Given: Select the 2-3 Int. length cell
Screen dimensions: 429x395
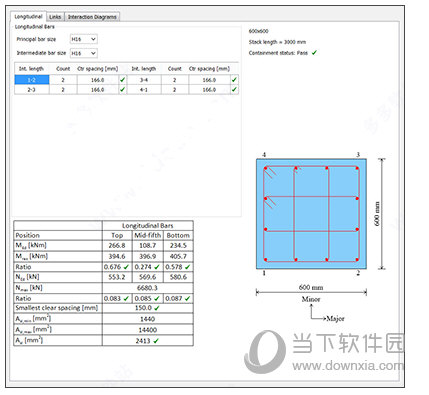Looking at the screenshot, I should pos(32,90).
